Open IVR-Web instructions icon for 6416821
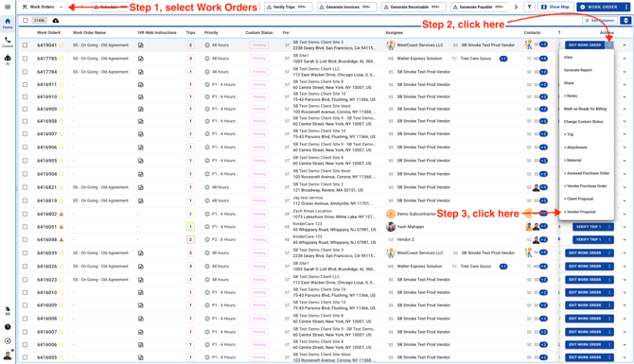This screenshot has height=364, width=634. tap(141, 187)
